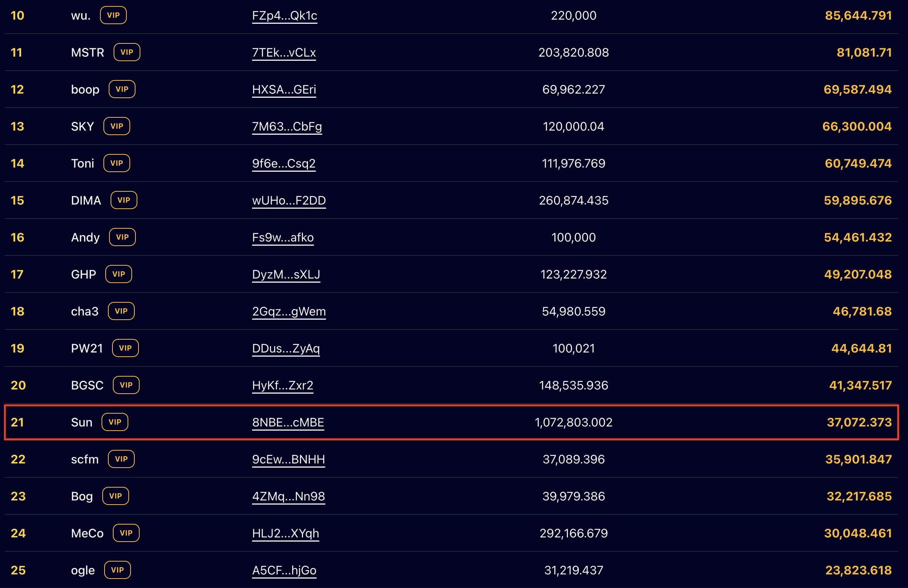This screenshot has width=908, height=588.
Task: Open wallet link 2Gqz...gWem
Action: point(289,311)
